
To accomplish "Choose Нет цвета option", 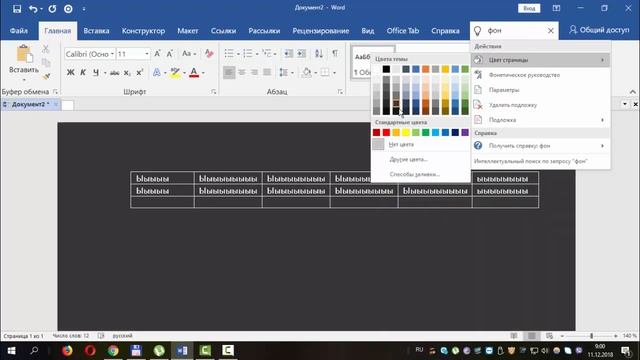I will (x=420, y=144).
